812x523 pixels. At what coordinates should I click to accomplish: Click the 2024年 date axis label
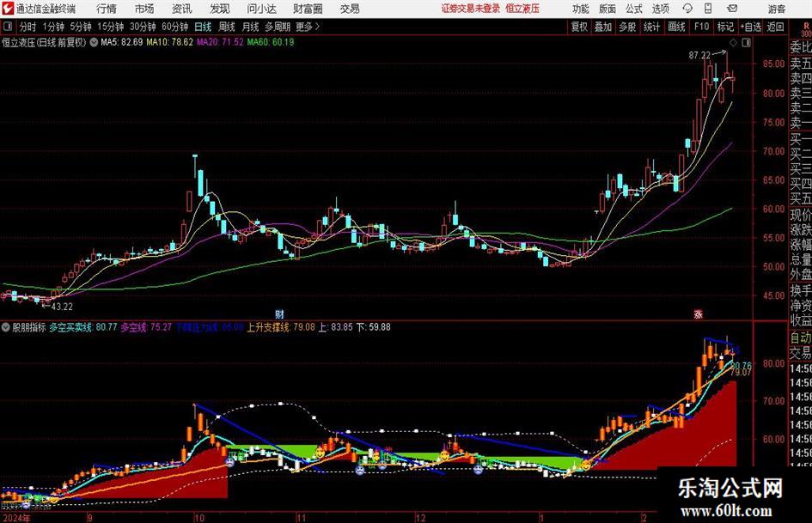(16, 518)
